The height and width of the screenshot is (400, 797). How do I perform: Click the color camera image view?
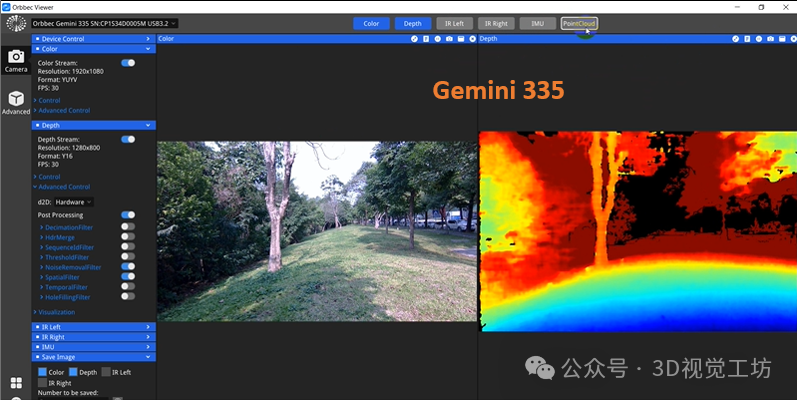[x=317, y=231]
